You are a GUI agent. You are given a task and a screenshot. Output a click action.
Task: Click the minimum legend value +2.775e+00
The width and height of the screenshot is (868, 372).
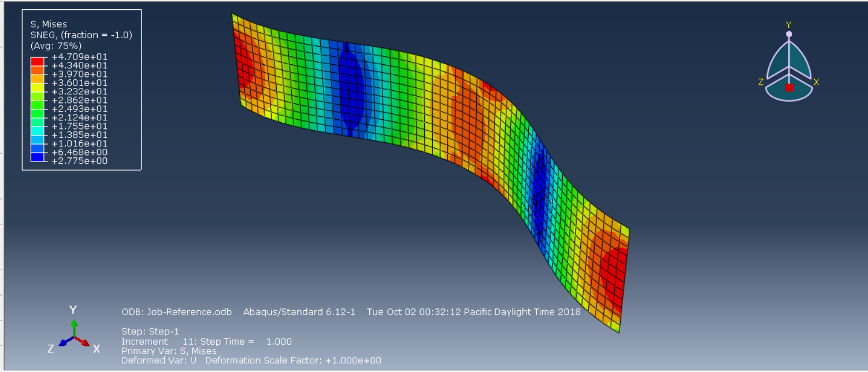point(79,161)
